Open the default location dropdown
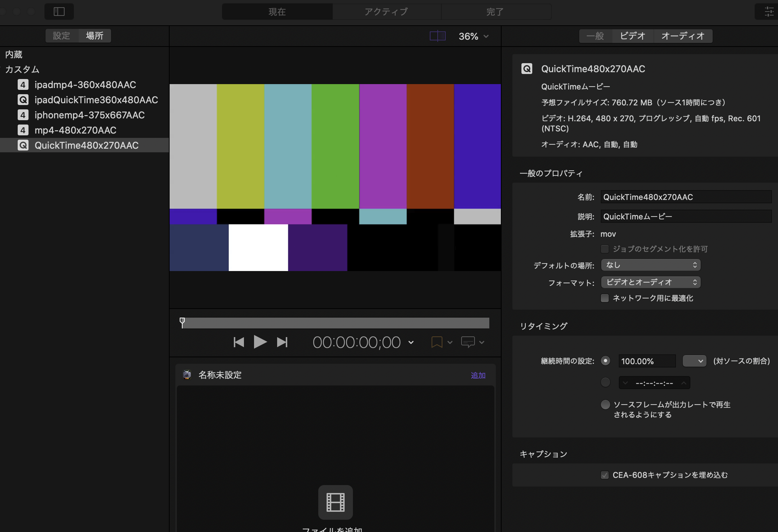778x532 pixels. (x=651, y=265)
